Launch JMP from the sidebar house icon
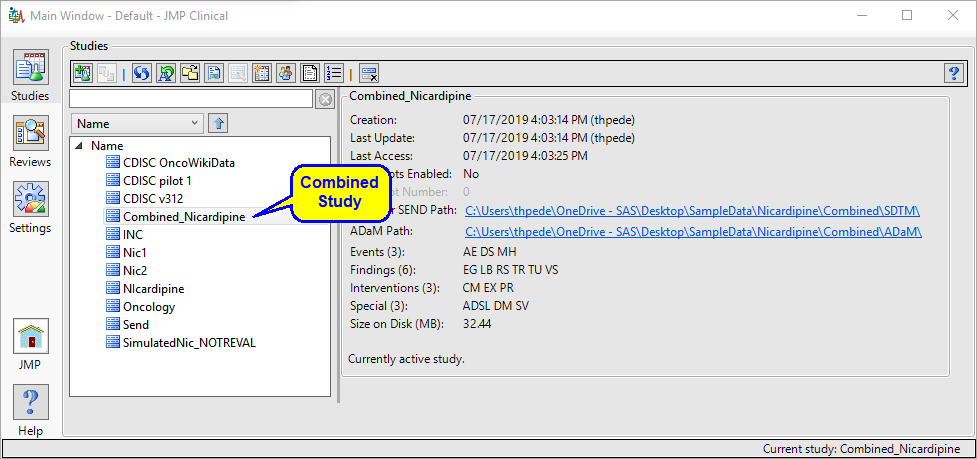 tap(30, 337)
